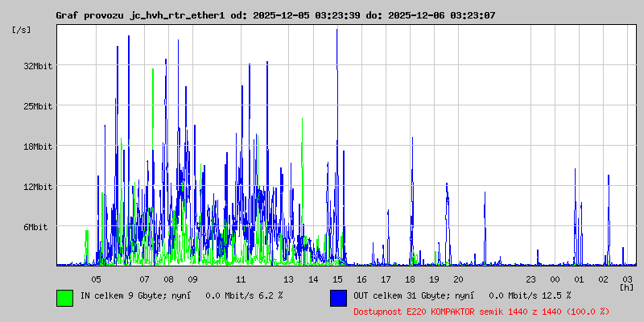The height and width of the screenshot is (322, 644).
Task: Select hour 05 on the time axis
Action: pyautogui.click(x=96, y=279)
